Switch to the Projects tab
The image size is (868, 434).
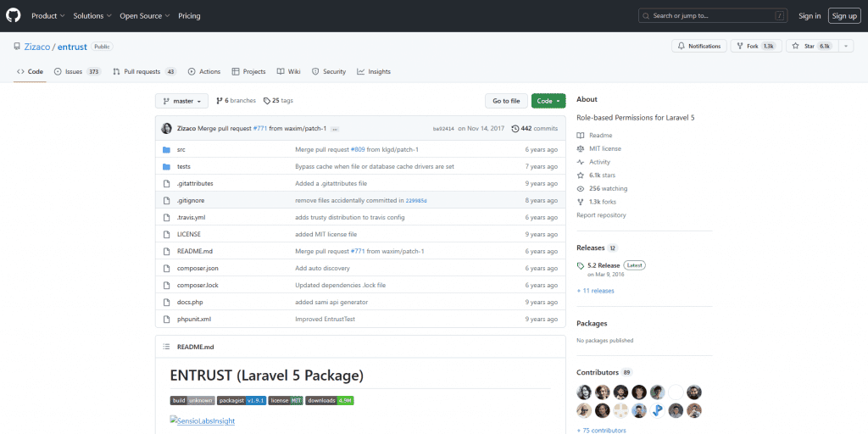[x=248, y=72]
